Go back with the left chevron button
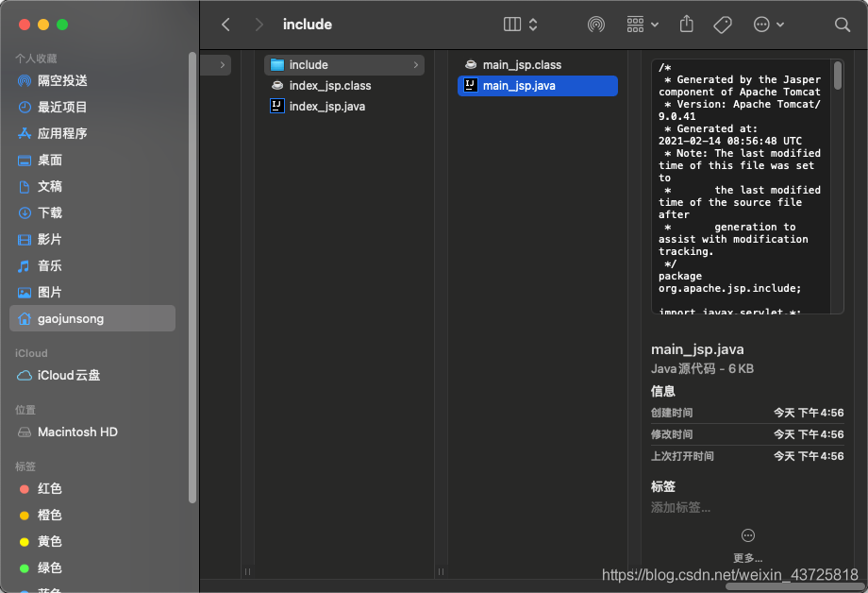Viewport: 868px width, 593px height. [225, 25]
